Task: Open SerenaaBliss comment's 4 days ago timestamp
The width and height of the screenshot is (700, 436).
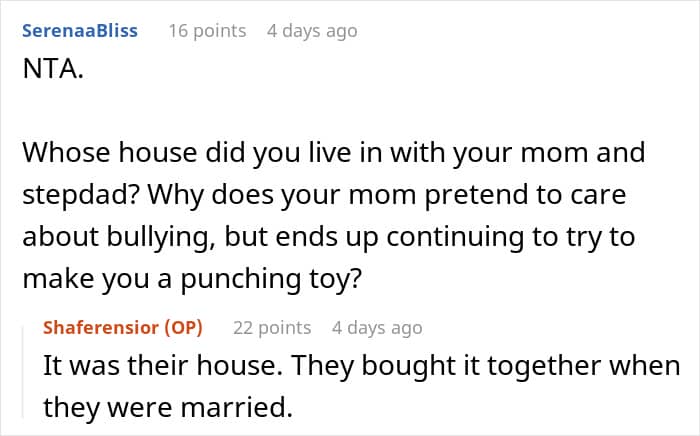Action: point(311,31)
